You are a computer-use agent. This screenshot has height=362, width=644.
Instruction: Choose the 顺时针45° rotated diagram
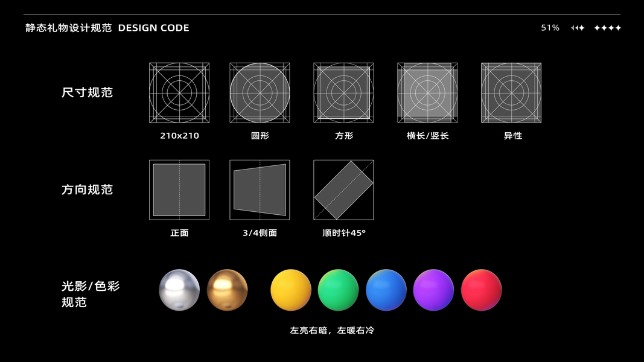(x=343, y=190)
